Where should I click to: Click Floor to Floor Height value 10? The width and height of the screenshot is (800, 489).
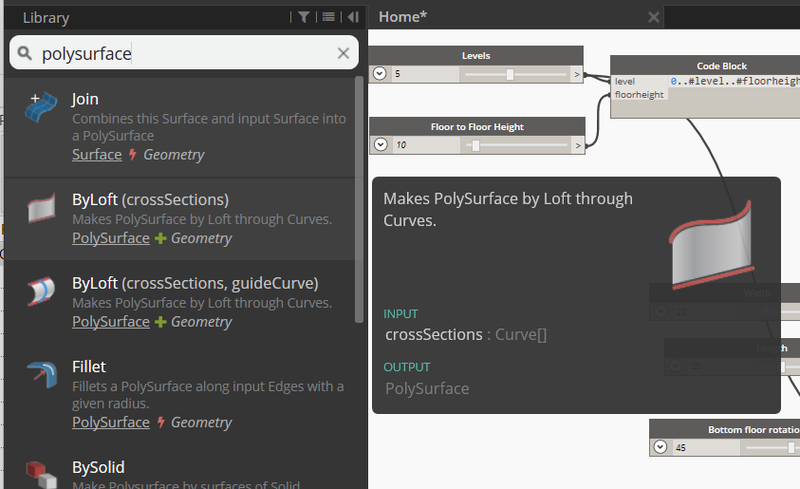click(x=427, y=145)
